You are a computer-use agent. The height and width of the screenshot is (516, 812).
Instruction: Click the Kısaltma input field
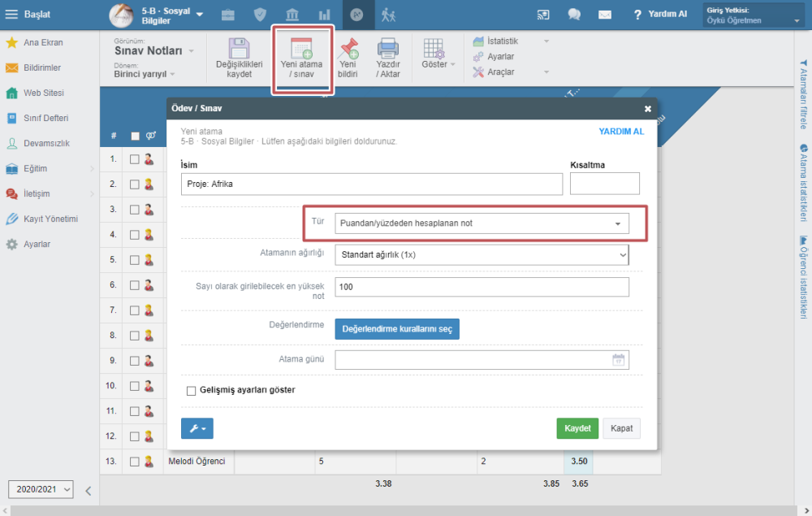605,184
